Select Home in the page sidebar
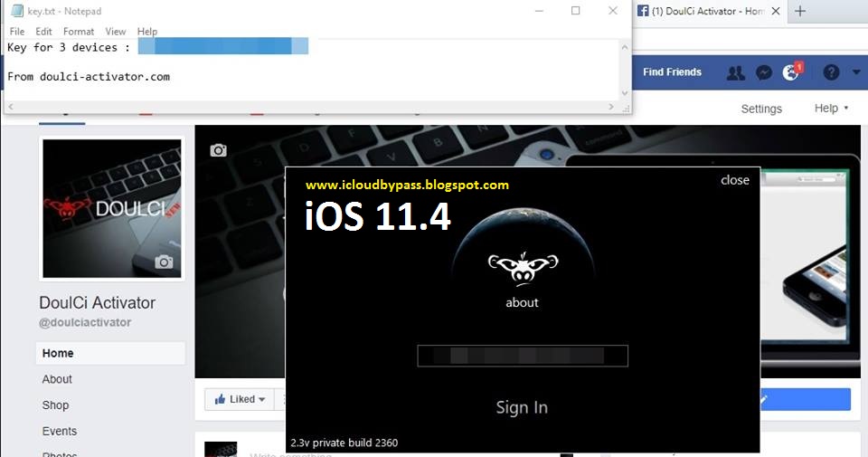Screen dimensions: 868x457 pyautogui.click(x=110, y=354)
